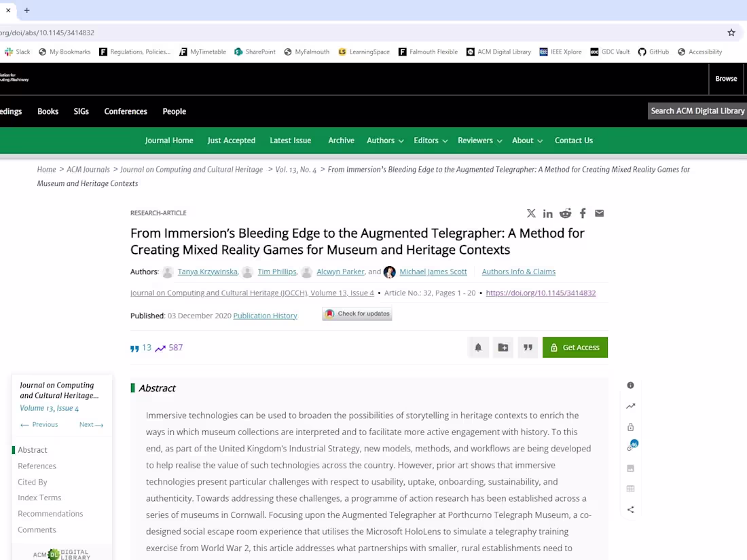
Task: Go to Next article in issue
Action: (x=92, y=424)
